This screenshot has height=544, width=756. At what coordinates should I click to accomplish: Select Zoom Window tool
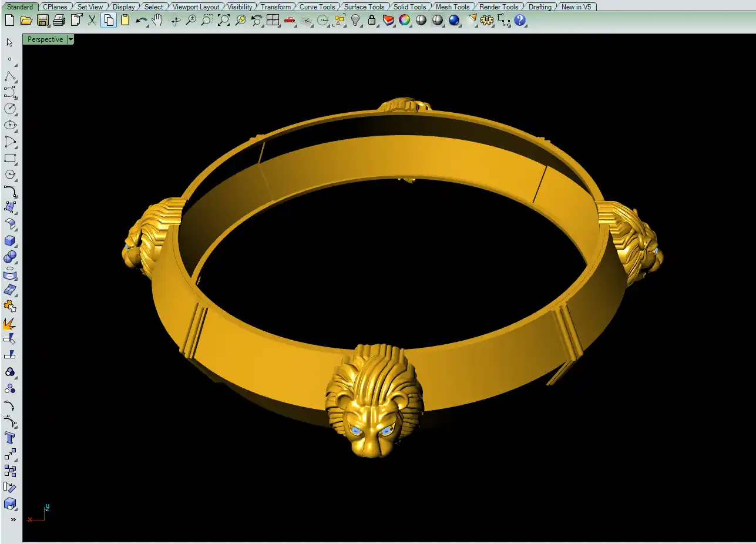coord(207,20)
